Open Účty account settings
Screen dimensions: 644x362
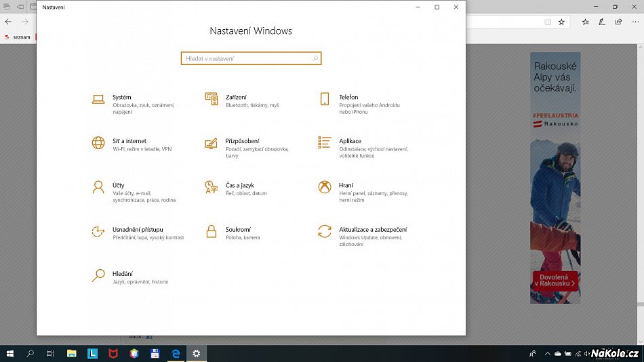134,193
